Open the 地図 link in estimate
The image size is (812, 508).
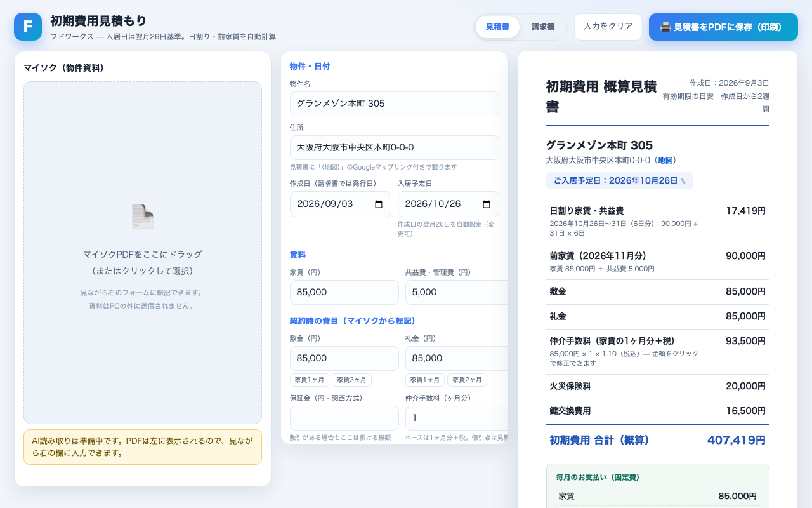[665, 160]
